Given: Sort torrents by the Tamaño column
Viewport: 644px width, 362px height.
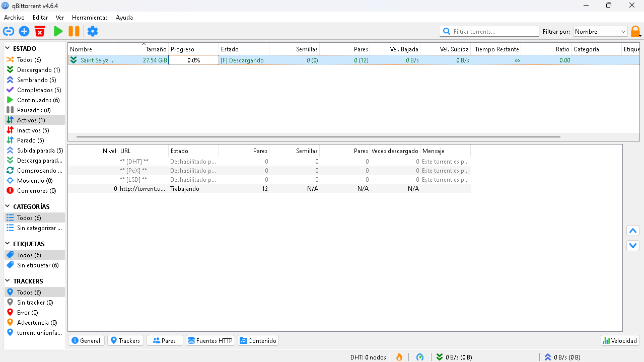Looking at the screenshot, I should (x=144, y=49).
